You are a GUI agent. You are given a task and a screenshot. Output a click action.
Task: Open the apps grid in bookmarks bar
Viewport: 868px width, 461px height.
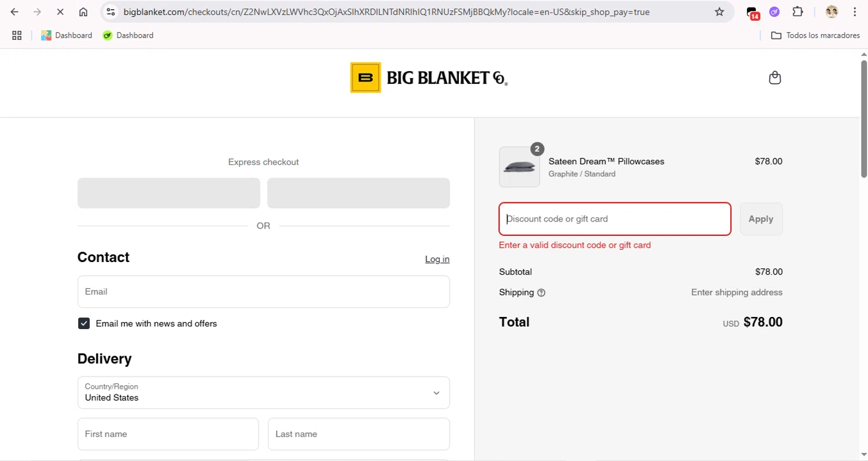17,35
